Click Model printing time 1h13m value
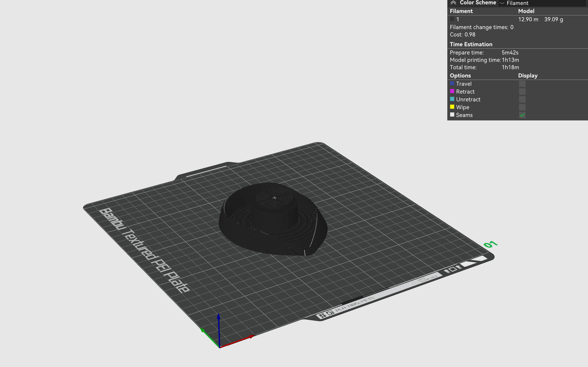Screen dimensions: 588x367 coord(510,60)
